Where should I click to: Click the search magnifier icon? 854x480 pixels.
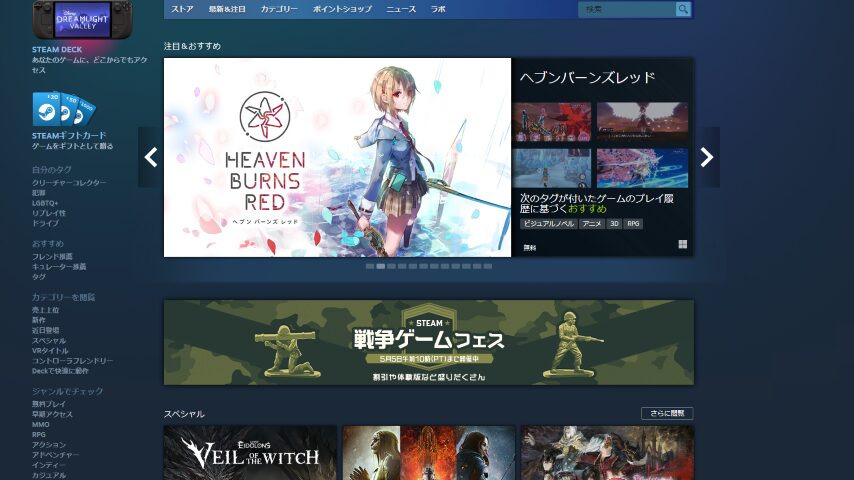(683, 9)
